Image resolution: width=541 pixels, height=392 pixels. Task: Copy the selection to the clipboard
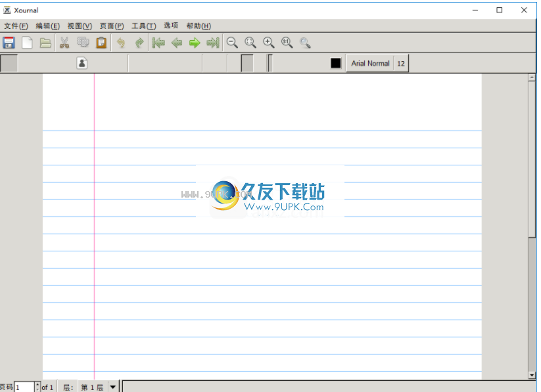click(x=83, y=43)
